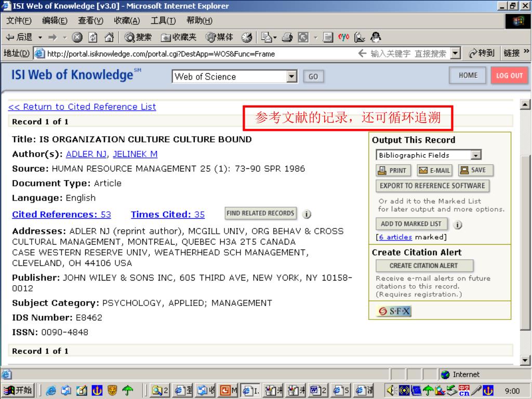Click FIND RELATED RECORDS button

260,214
